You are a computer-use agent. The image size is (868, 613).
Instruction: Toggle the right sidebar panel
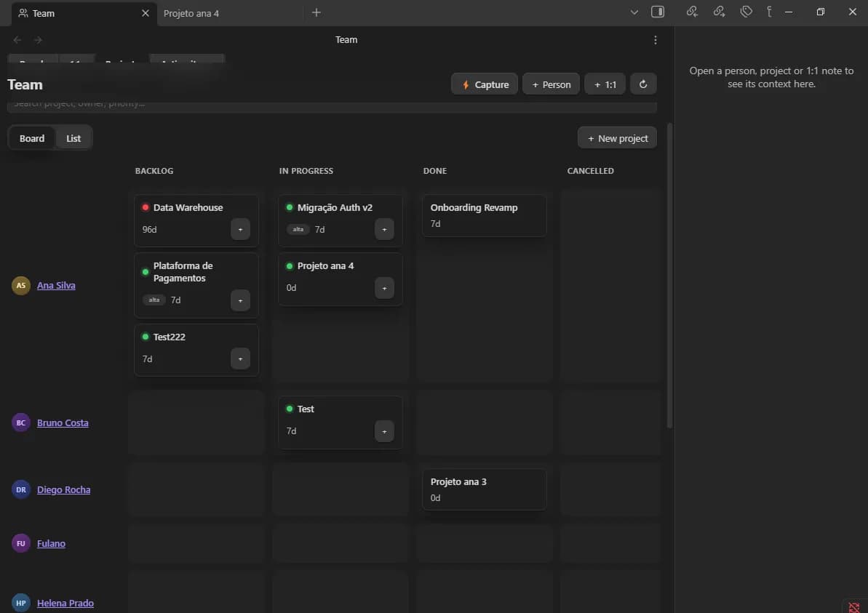658,12
